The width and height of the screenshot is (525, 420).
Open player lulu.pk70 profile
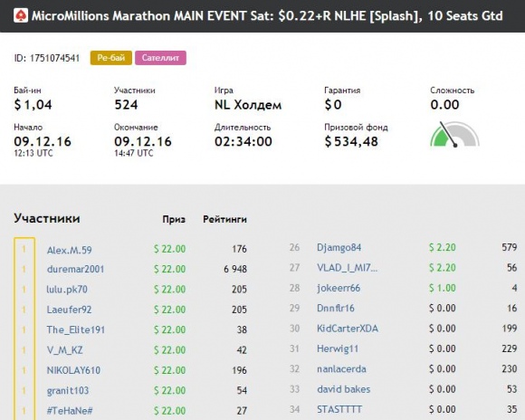[67, 289]
